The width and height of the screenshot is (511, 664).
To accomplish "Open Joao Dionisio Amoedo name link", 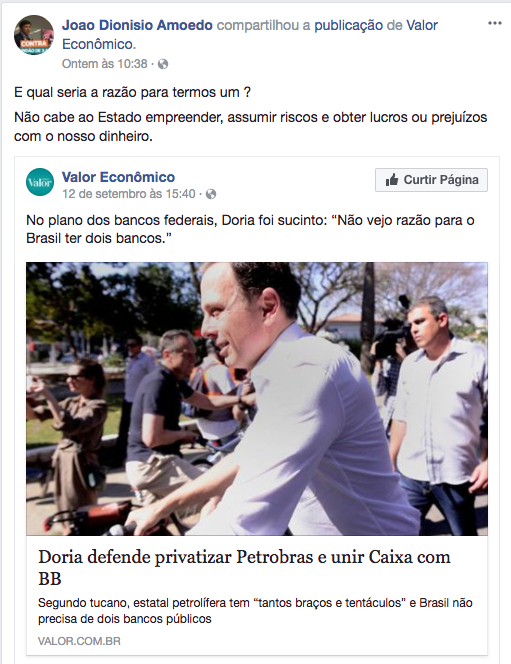I will click(x=137, y=25).
